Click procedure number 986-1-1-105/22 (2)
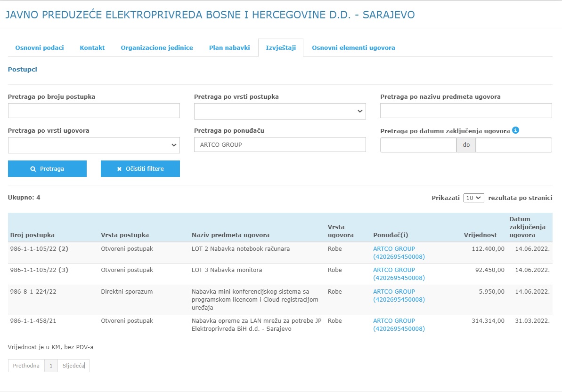Image resolution: width=562 pixels, height=392 pixels. point(39,249)
